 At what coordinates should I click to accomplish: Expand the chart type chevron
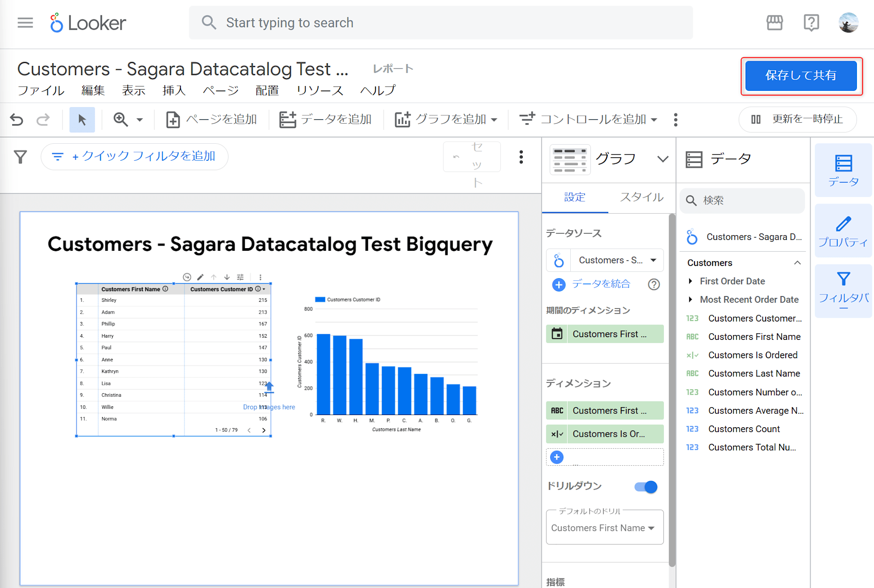coord(662,159)
